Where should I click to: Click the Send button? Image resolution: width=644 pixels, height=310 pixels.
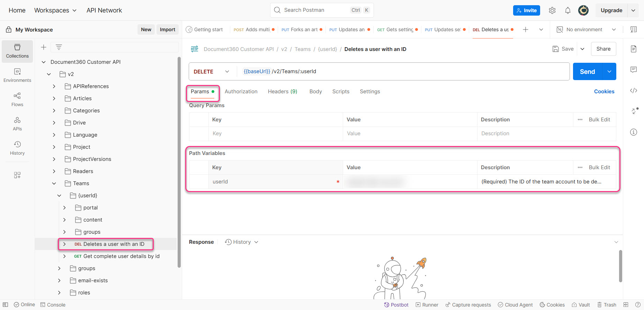click(x=588, y=71)
